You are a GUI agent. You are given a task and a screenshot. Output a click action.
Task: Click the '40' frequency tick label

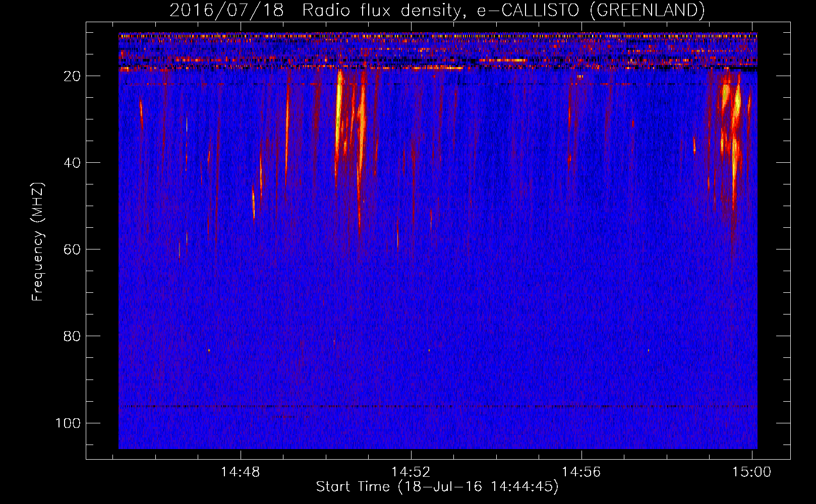(x=72, y=163)
